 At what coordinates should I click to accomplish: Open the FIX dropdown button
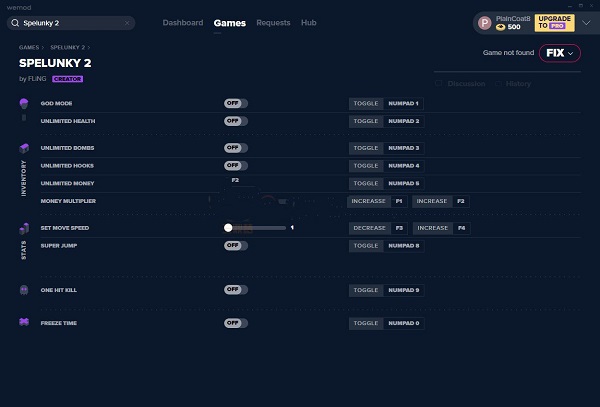click(x=559, y=53)
